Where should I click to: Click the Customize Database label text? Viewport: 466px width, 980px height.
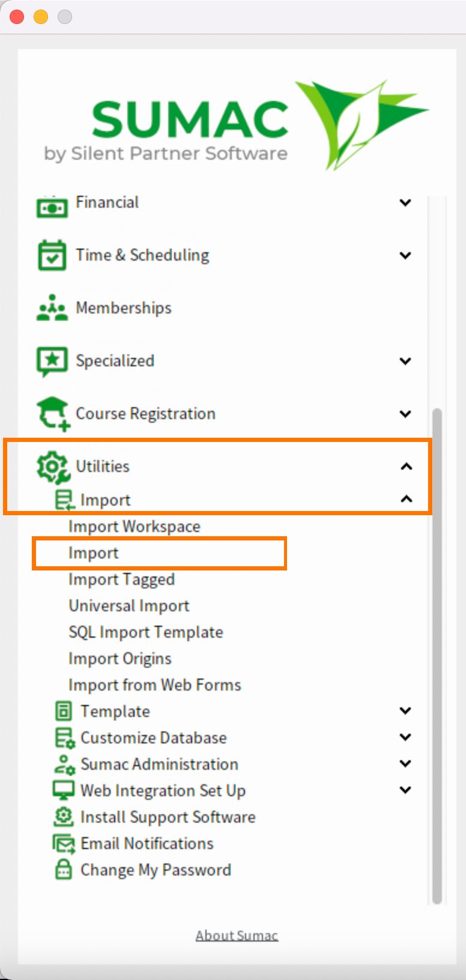click(x=154, y=738)
